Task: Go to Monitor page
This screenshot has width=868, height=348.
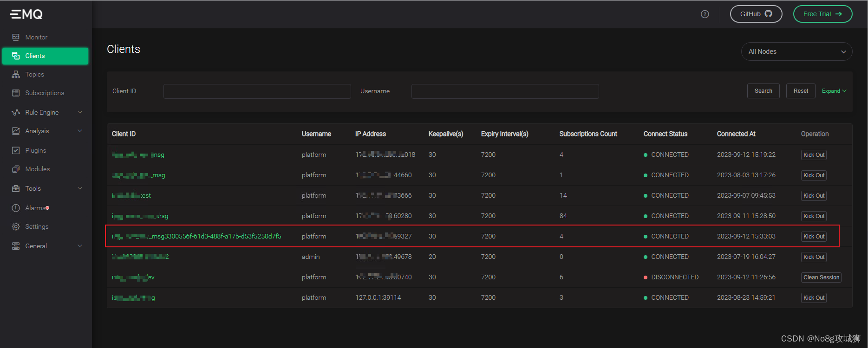Action: coord(36,37)
